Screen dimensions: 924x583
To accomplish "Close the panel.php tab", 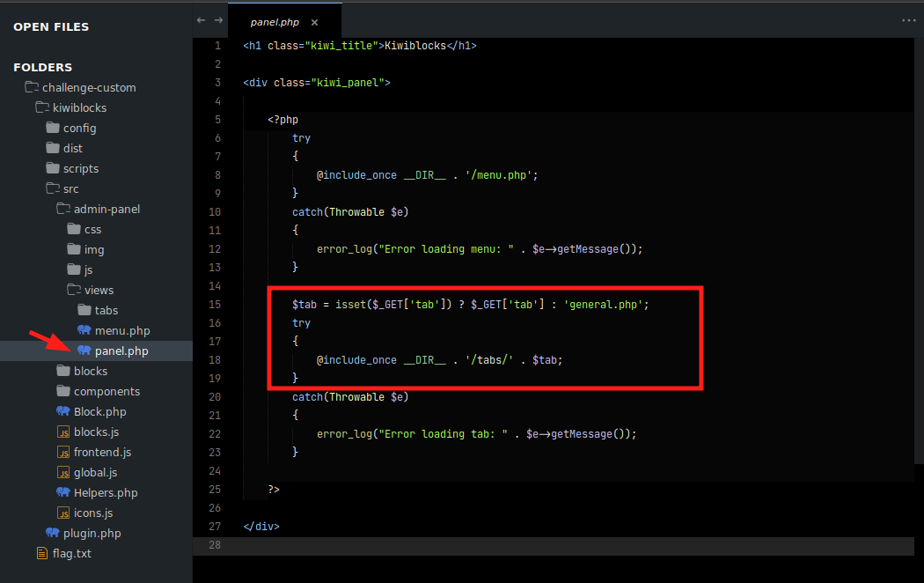I will (315, 22).
